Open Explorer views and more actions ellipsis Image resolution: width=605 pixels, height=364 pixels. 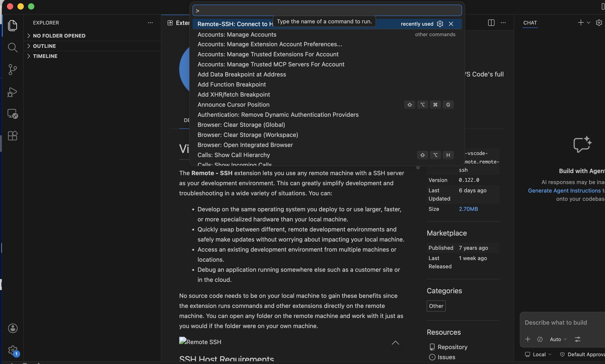click(150, 23)
